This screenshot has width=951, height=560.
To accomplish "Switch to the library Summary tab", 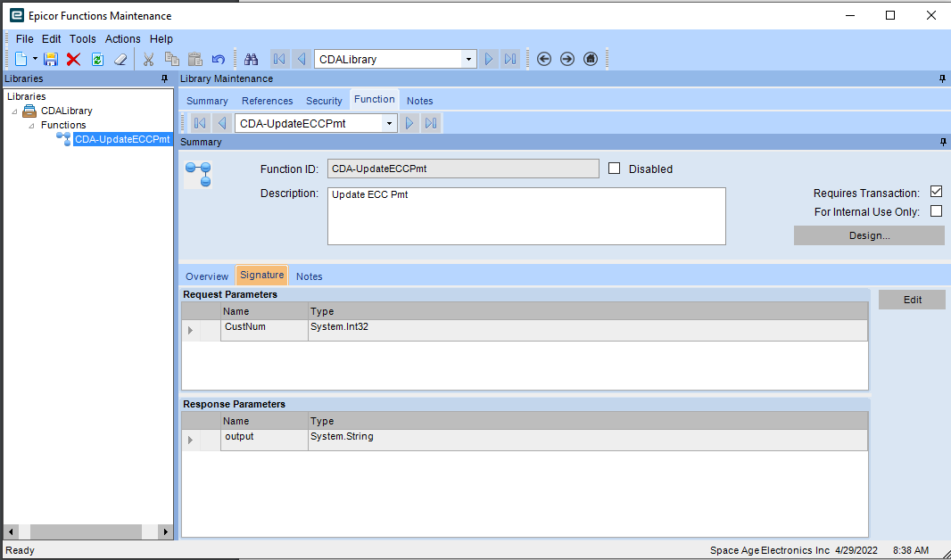I will [207, 101].
